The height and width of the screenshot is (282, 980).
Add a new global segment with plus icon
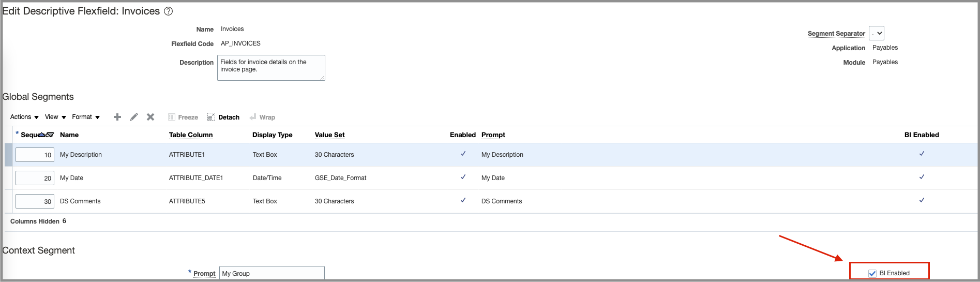pyautogui.click(x=117, y=117)
